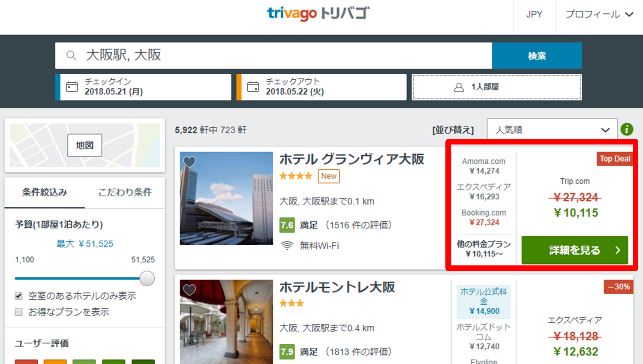Click the checkout calendar icon

pos(253,87)
